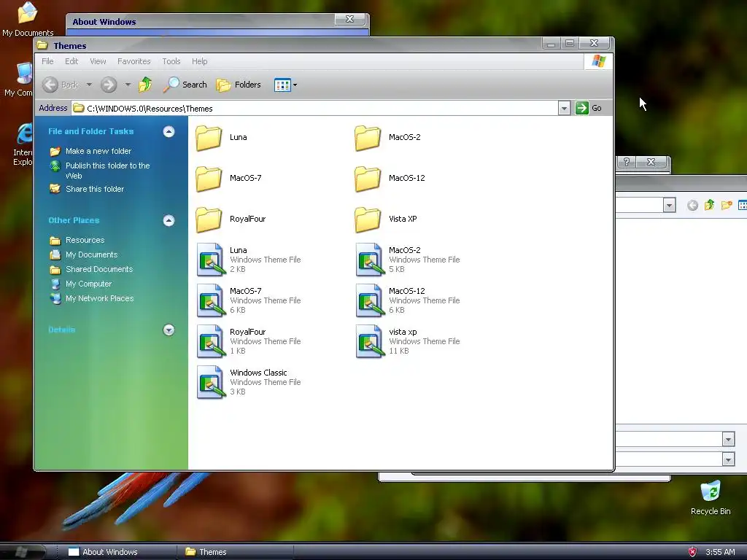
Task: Select the My Computer desktop icon
Action: coord(19,79)
